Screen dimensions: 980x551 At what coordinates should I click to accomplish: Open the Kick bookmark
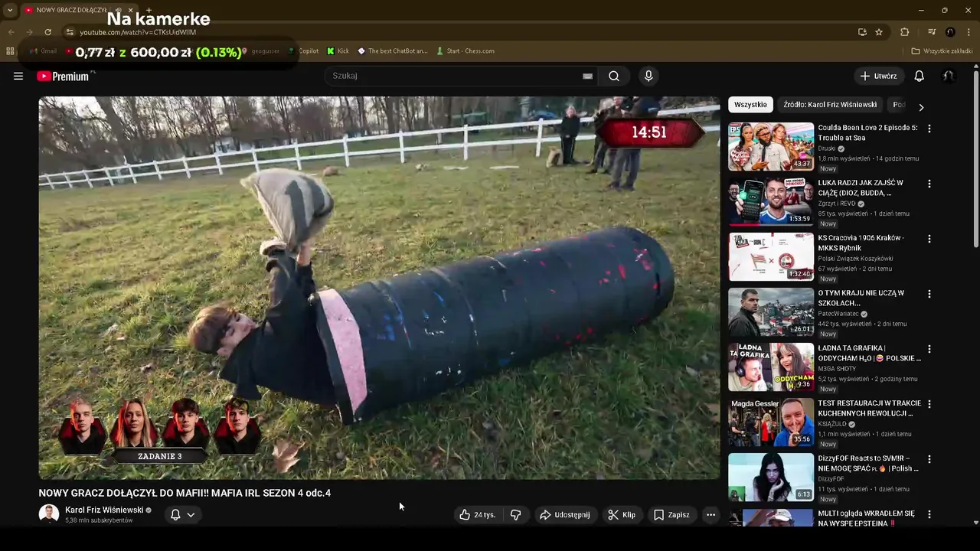[338, 51]
